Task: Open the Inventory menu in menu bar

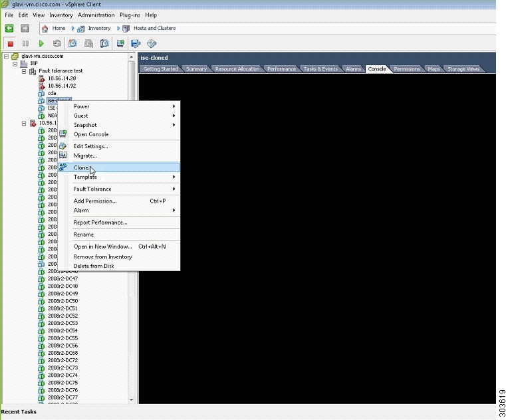Action: (x=61, y=15)
